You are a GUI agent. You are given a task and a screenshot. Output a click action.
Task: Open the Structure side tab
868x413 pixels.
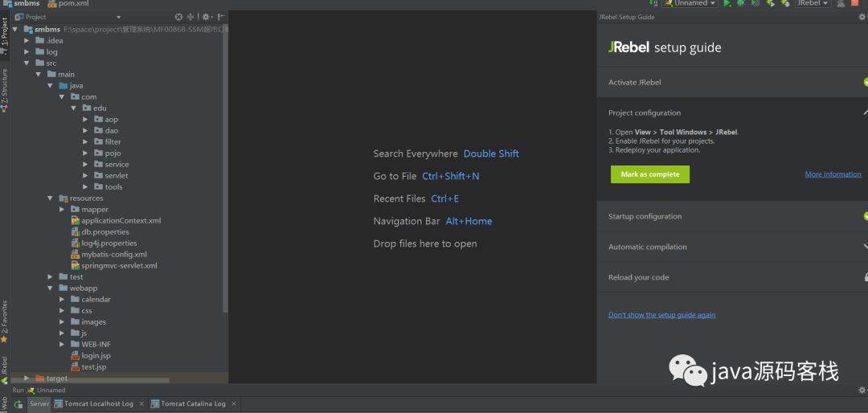[x=5, y=90]
